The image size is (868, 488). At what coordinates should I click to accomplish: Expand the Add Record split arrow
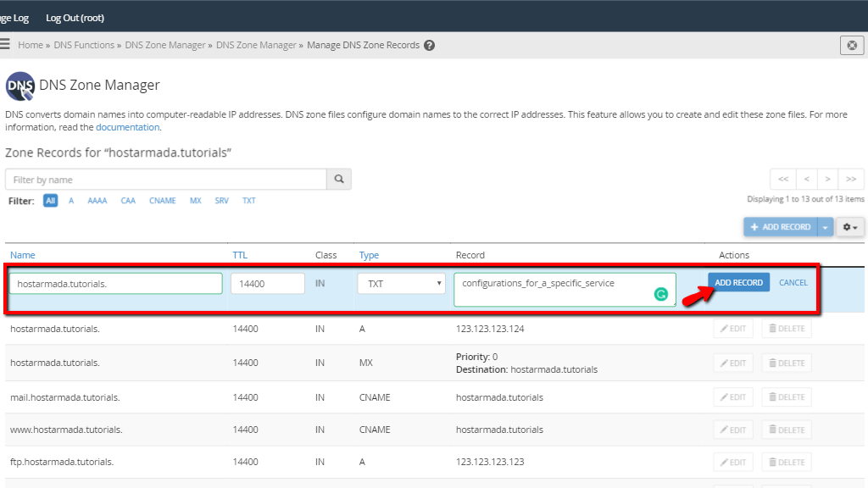pos(826,227)
